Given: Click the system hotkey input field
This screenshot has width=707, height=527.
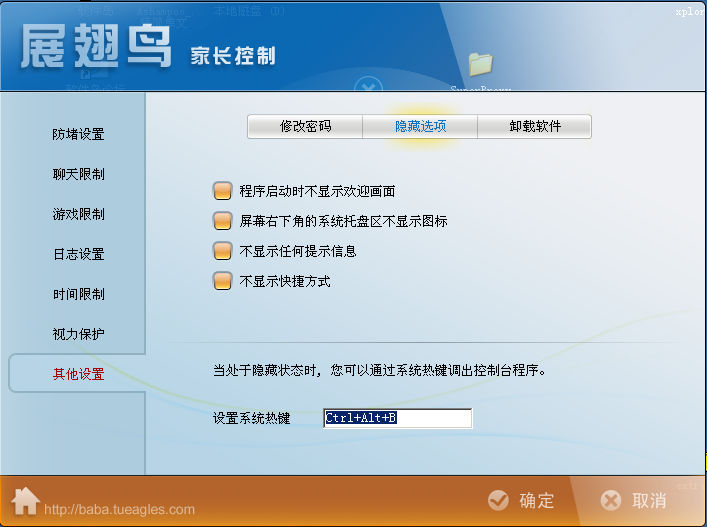Looking at the screenshot, I should pyautogui.click(x=398, y=418).
